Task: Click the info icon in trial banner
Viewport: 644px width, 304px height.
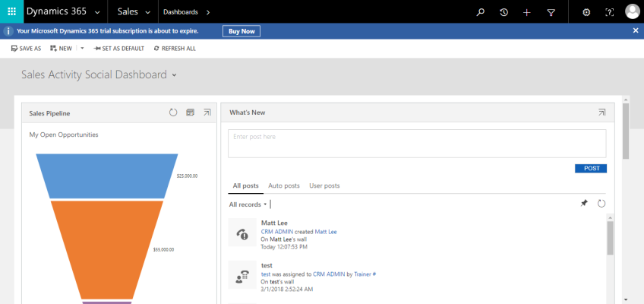Action: [x=8, y=31]
